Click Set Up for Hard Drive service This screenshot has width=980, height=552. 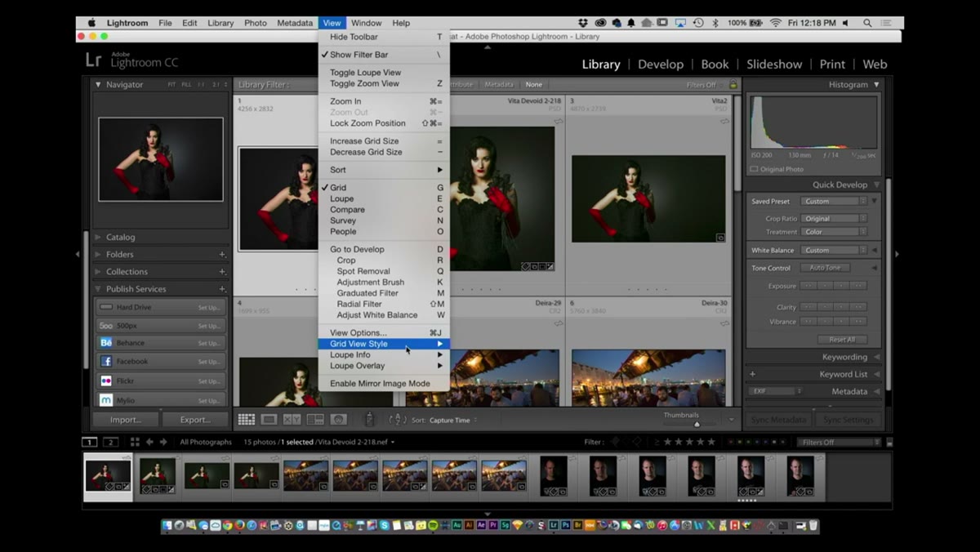pos(208,307)
